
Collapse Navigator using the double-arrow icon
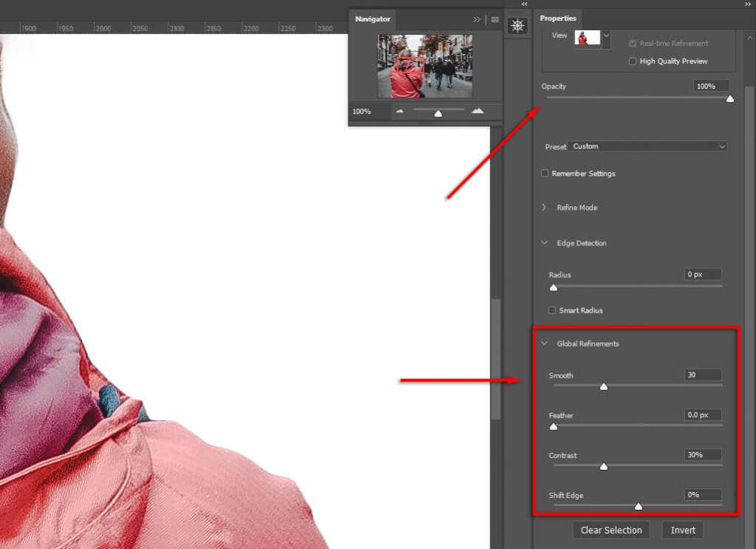(477, 20)
